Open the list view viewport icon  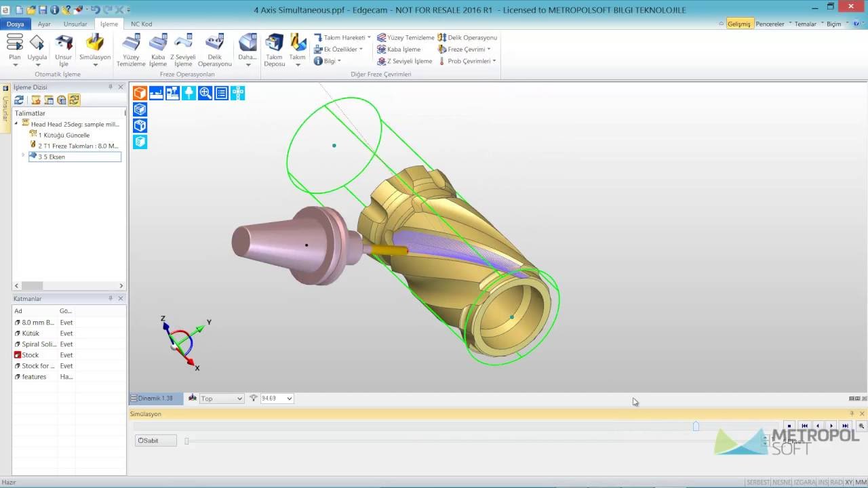pyautogui.click(x=221, y=94)
